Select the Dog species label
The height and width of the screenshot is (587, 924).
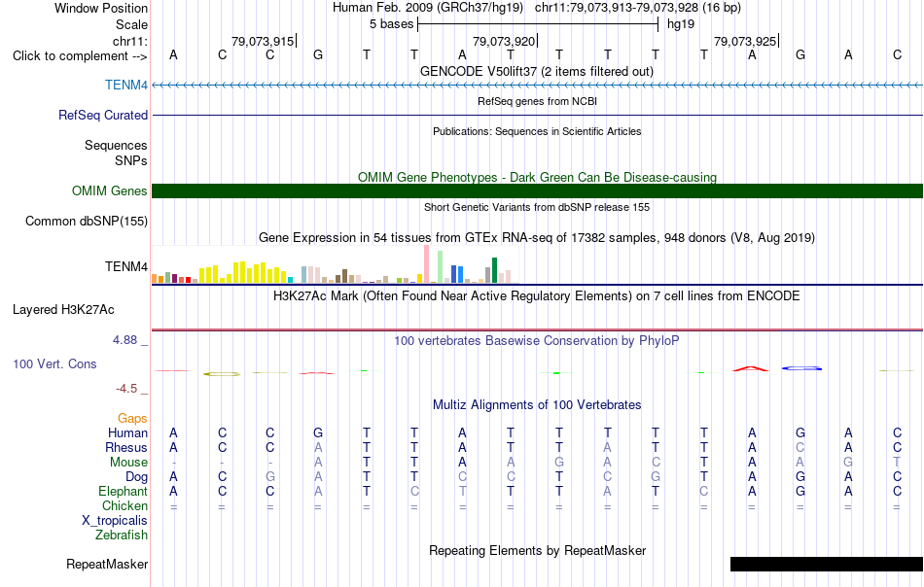coord(136,477)
